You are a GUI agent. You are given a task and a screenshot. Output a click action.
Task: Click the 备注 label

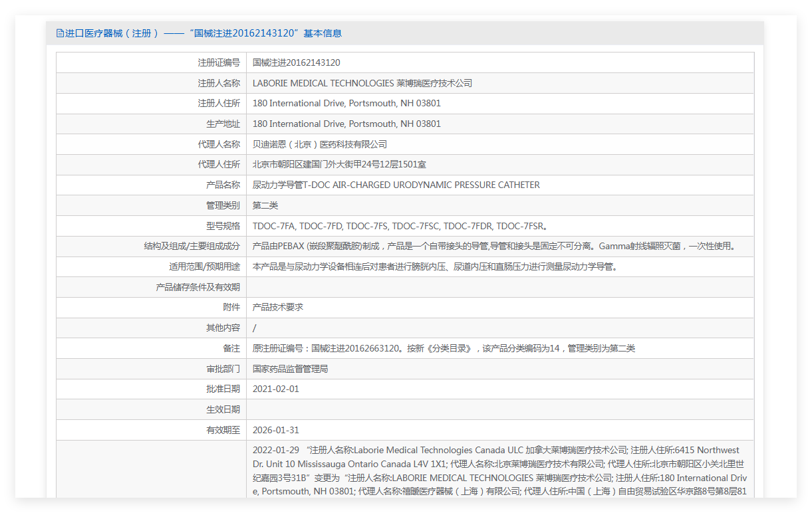tap(231, 349)
